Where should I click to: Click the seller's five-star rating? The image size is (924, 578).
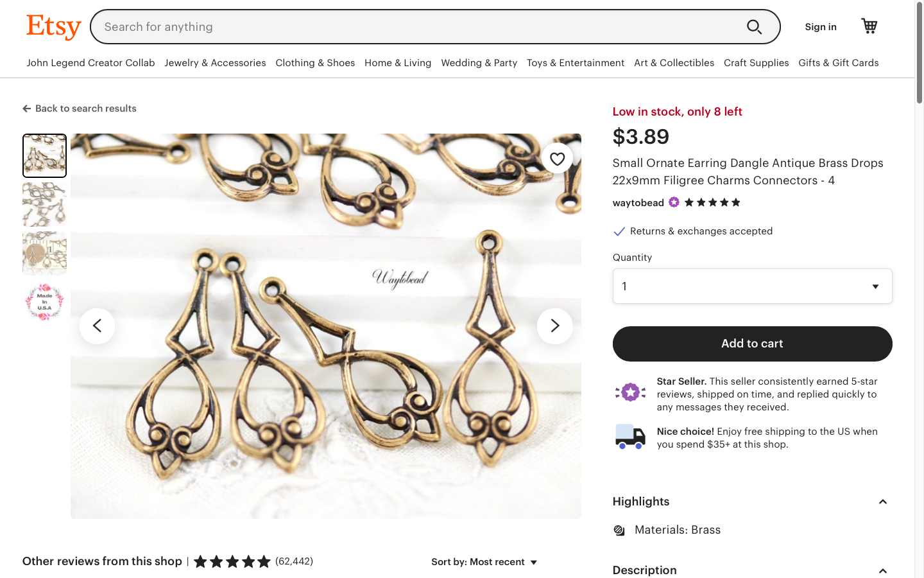click(712, 202)
